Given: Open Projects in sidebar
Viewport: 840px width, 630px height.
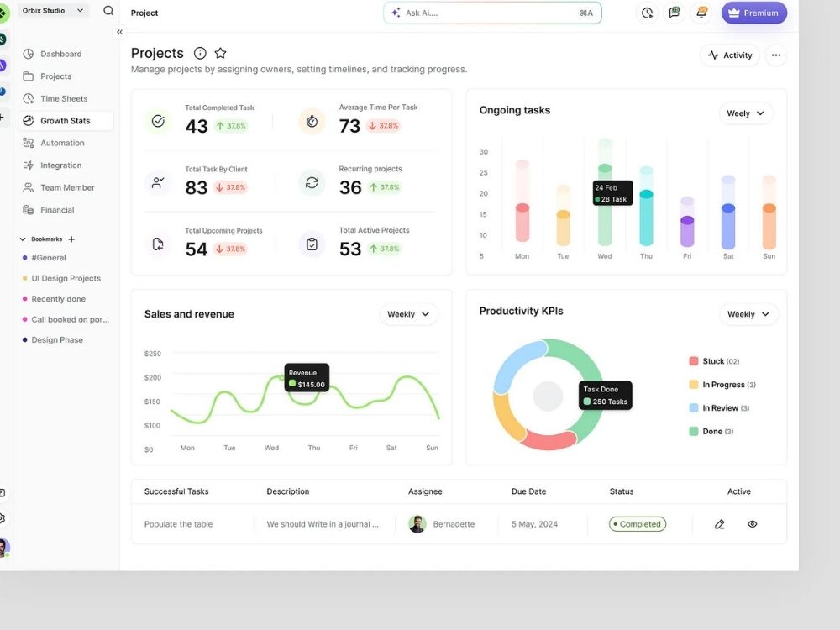Looking at the screenshot, I should point(66,76).
